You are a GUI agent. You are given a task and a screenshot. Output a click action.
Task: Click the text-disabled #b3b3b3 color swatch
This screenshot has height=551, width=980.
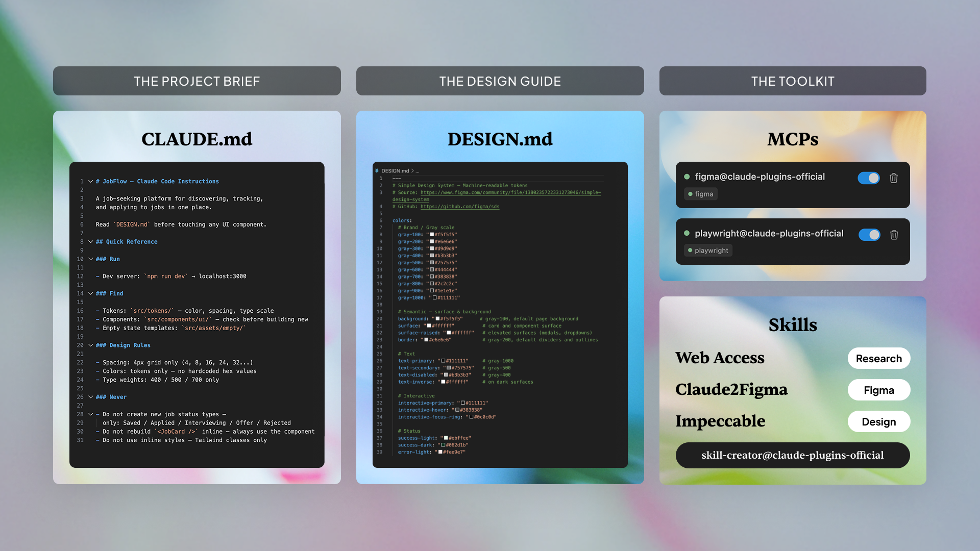coord(446,375)
